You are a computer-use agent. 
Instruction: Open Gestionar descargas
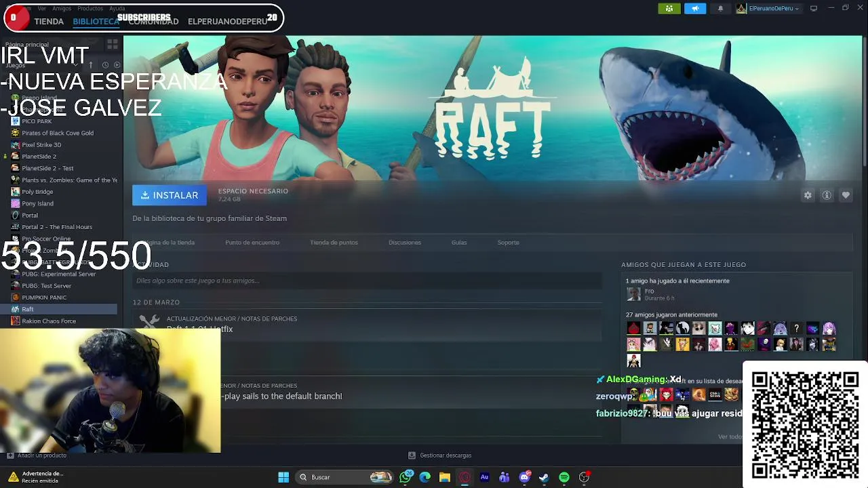pyautogui.click(x=446, y=455)
